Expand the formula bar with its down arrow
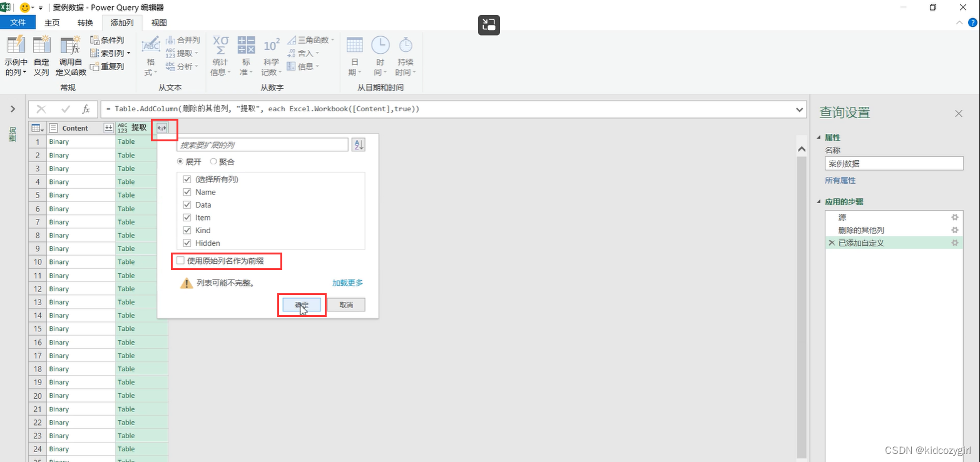 point(799,109)
